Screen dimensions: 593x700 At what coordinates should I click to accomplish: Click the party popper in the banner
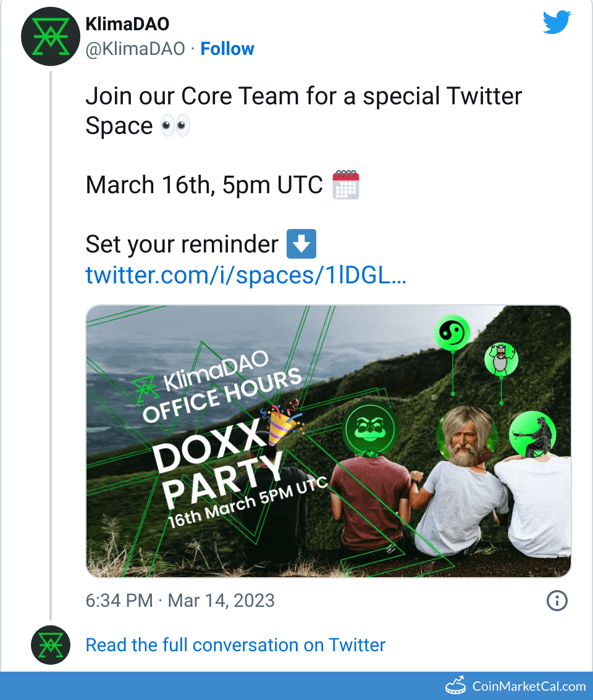click(279, 423)
